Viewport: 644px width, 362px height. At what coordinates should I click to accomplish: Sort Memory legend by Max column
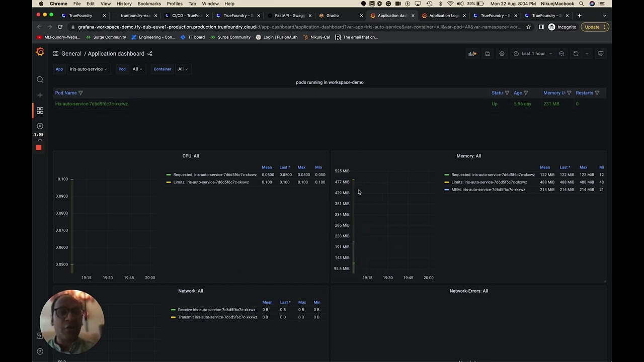583,167
